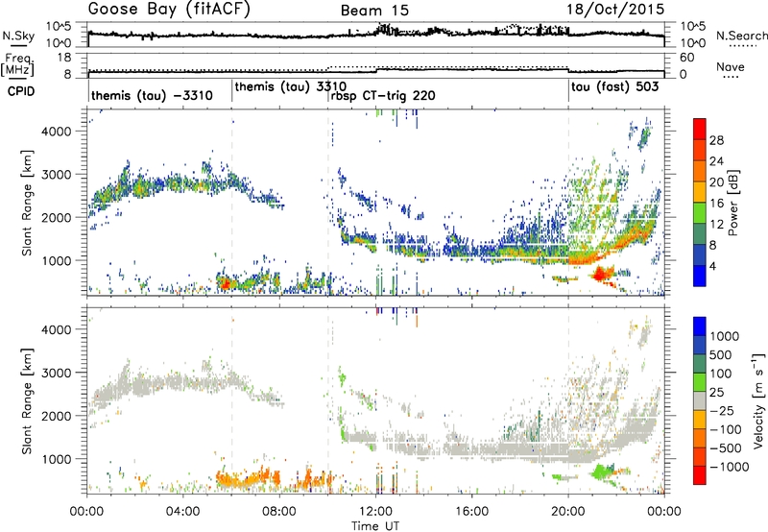Click the gray -25 to 25 Velocity colorbar swatch
This screenshot has height=532, width=768.
coord(700,401)
